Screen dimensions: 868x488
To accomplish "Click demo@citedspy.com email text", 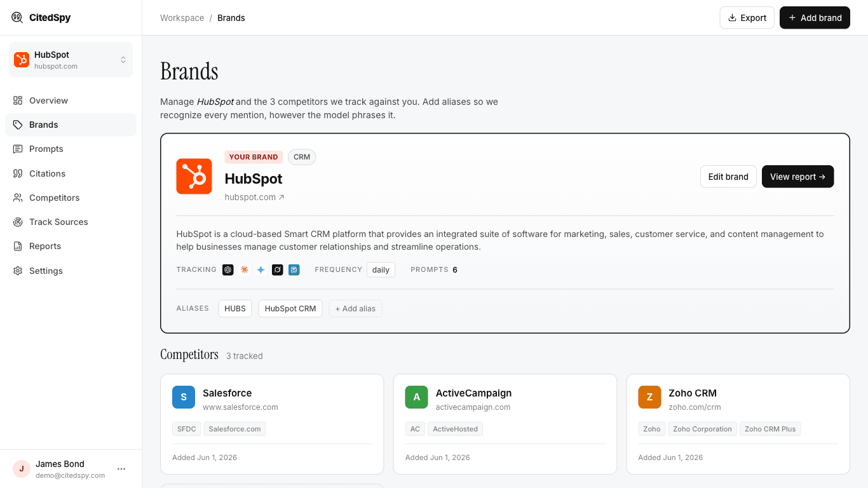I will [x=70, y=475].
